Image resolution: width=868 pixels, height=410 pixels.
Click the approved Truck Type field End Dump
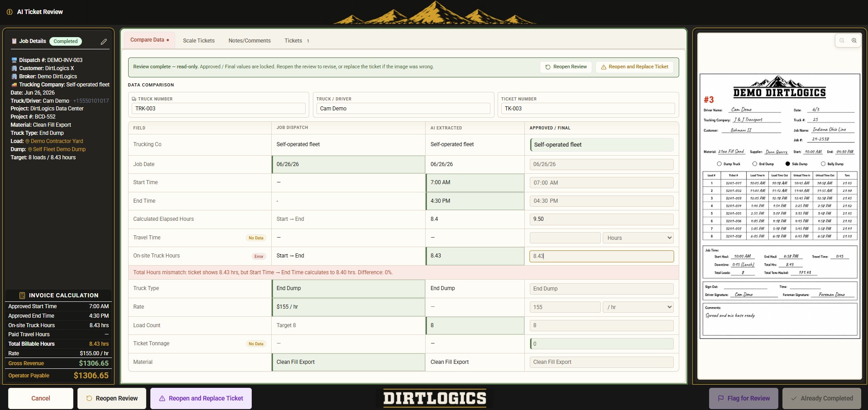pyautogui.click(x=602, y=289)
